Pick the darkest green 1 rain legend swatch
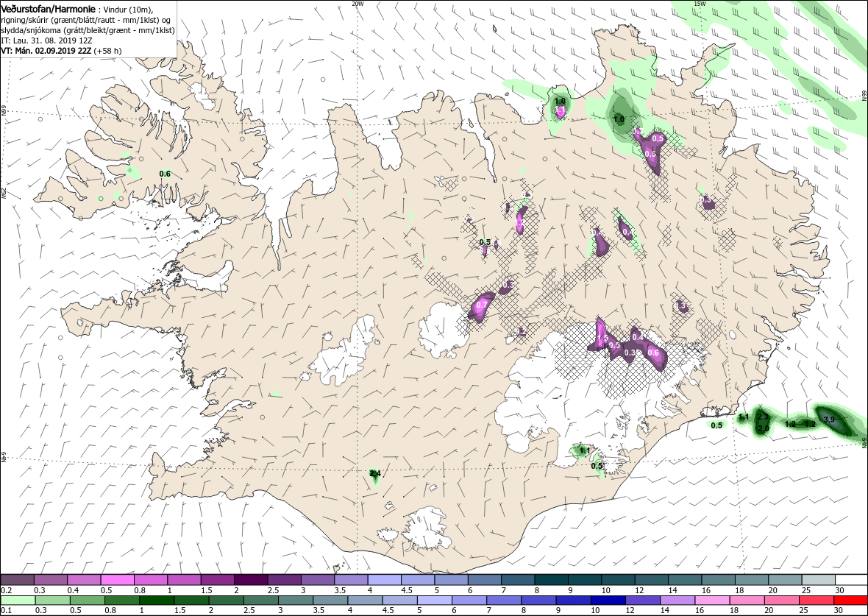Image resolution: width=868 pixels, height=616 pixels. click(x=156, y=601)
